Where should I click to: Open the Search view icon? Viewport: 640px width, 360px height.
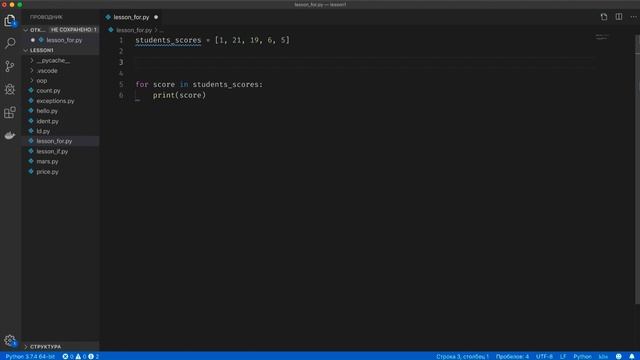[10, 43]
